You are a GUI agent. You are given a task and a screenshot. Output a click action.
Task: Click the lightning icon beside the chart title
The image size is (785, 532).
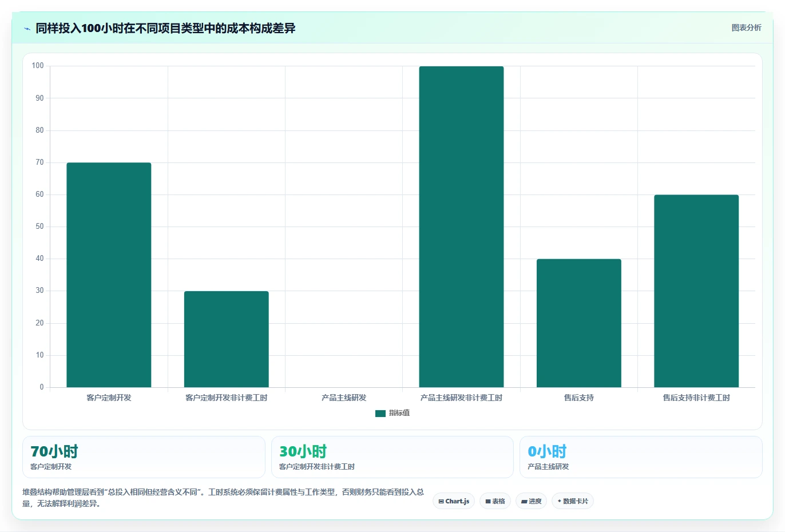[x=27, y=29]
